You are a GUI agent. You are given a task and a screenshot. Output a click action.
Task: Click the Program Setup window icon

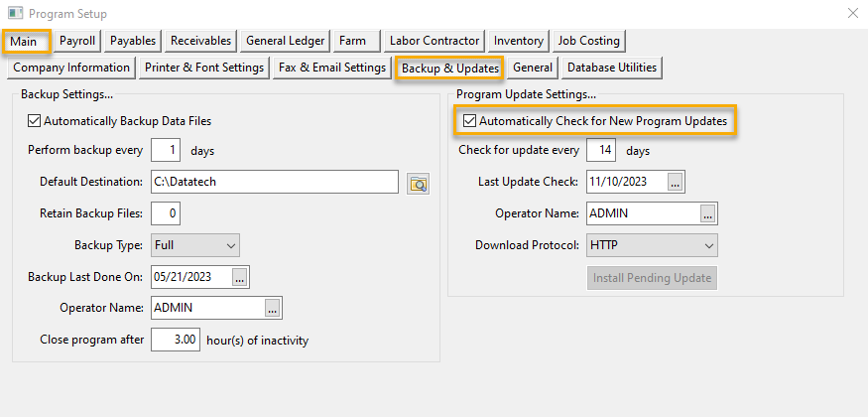[15, 14]
